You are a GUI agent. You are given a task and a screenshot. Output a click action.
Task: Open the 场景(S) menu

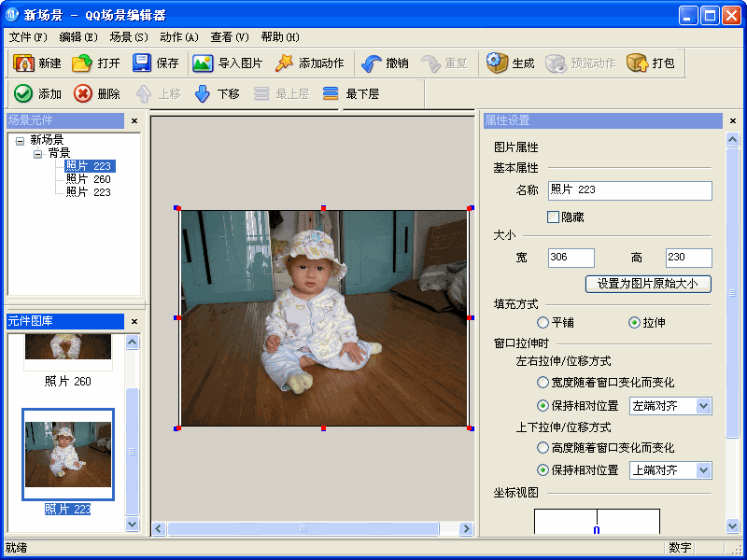coord(129,37)
